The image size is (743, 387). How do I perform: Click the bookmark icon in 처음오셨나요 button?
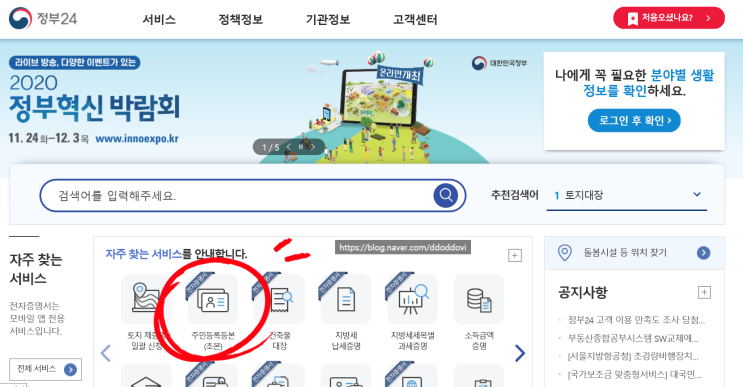click(633, 19)
